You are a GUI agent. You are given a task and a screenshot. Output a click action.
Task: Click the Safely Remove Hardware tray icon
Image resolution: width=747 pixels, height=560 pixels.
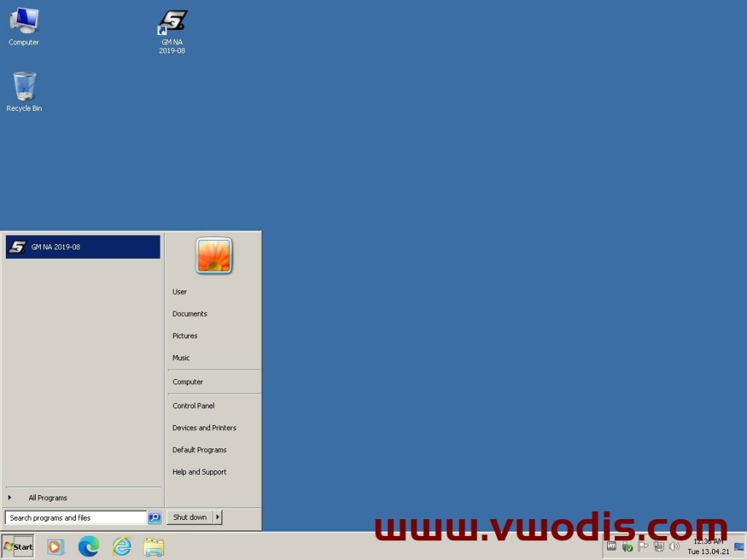[x=627, y=547]
